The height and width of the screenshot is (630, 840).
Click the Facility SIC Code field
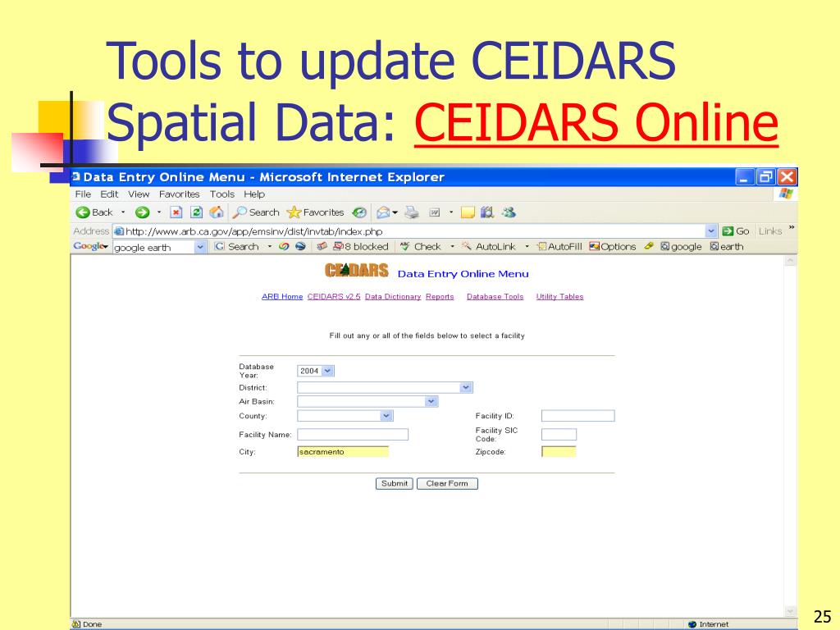559,435
